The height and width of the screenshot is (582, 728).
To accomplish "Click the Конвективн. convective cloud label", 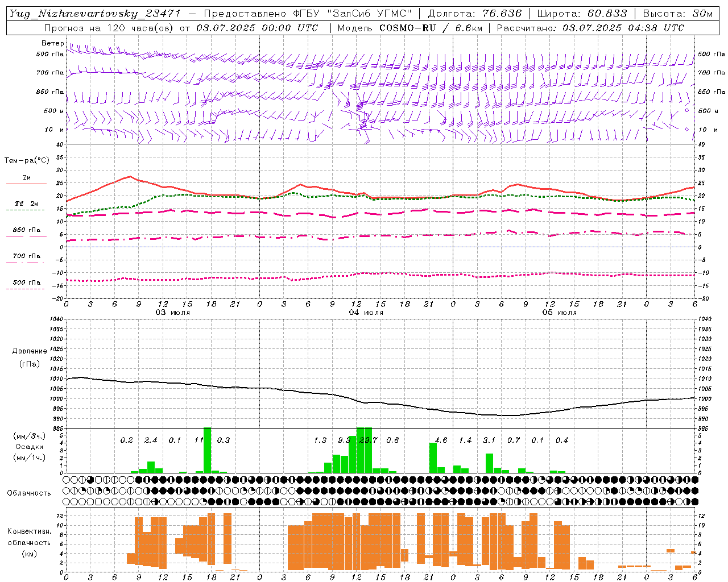I will click(x=29, y=531).
